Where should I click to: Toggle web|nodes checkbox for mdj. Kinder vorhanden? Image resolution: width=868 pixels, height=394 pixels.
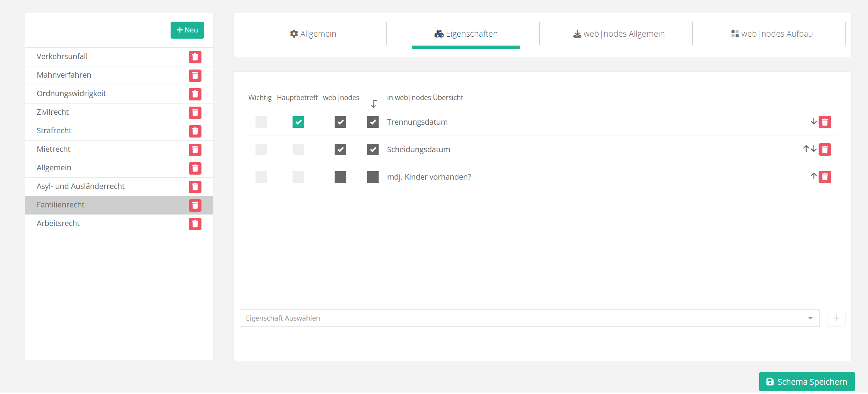[x=340, y=177]
